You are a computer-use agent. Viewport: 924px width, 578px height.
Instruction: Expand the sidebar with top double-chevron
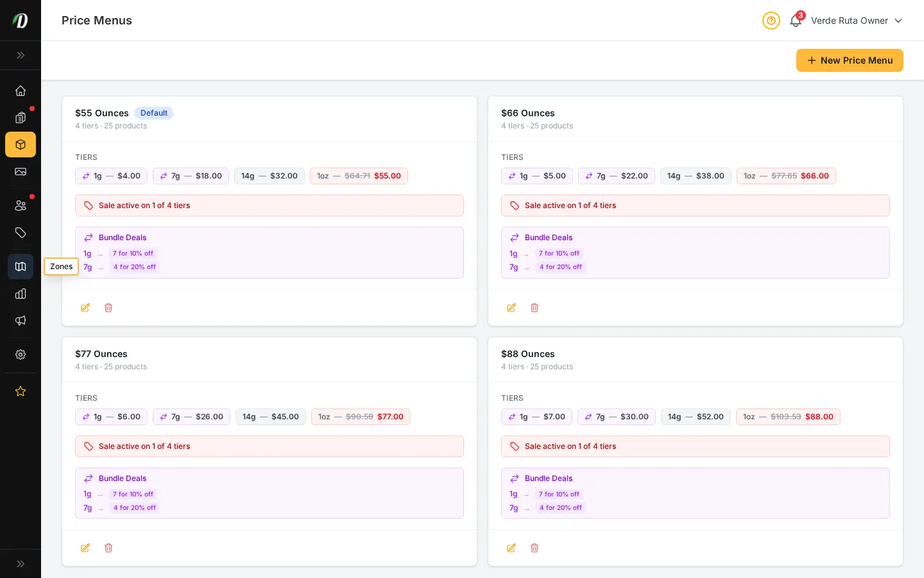coord(21,55)
